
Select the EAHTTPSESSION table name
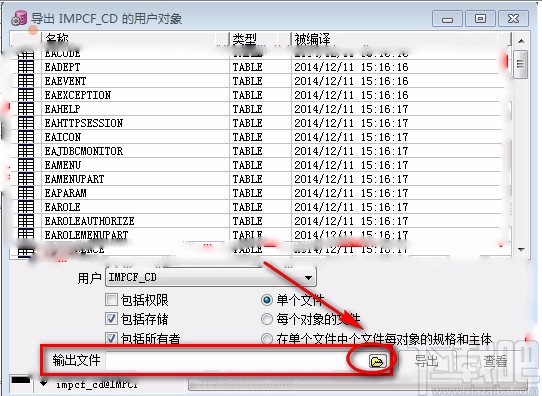coord(84,123)
